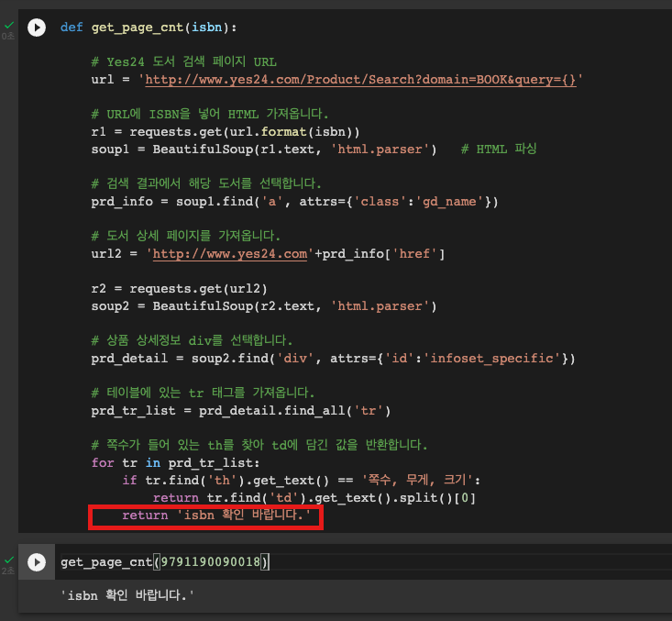Click the prd_detail = soup2.find line
672x621 pixels.
[x=333, y=359]
